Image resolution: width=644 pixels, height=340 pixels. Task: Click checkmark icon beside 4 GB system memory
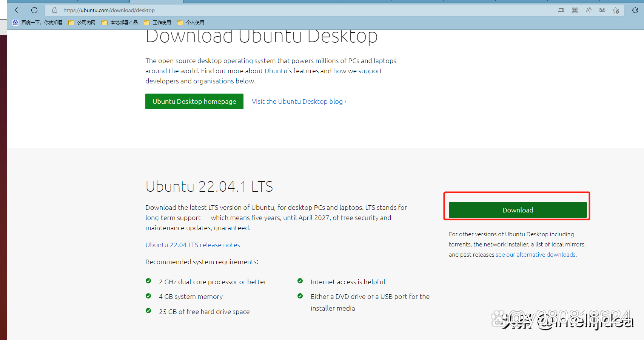pyautogui.click(x=148, y=296)
